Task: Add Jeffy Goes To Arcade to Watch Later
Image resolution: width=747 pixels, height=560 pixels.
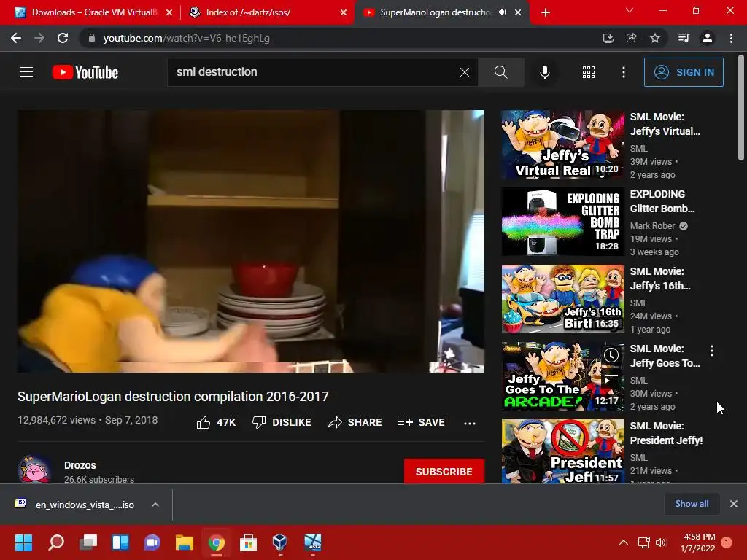Action: click(611, 355)
